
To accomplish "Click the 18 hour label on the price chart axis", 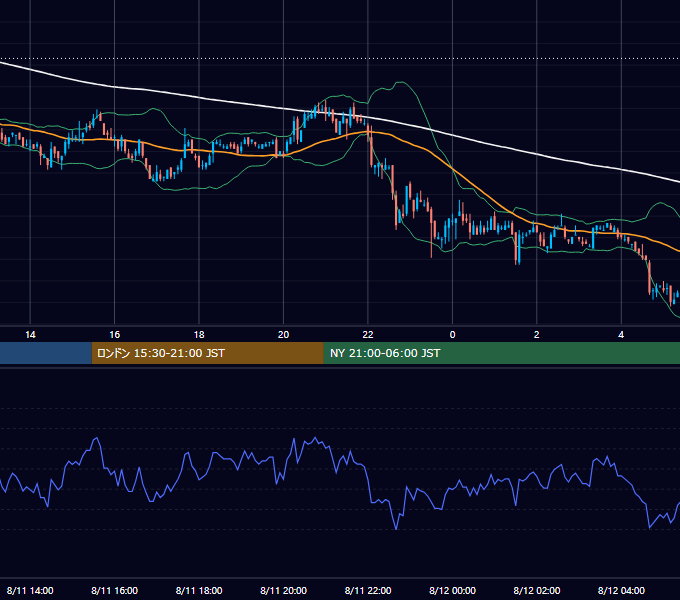I will click(199, 335).
